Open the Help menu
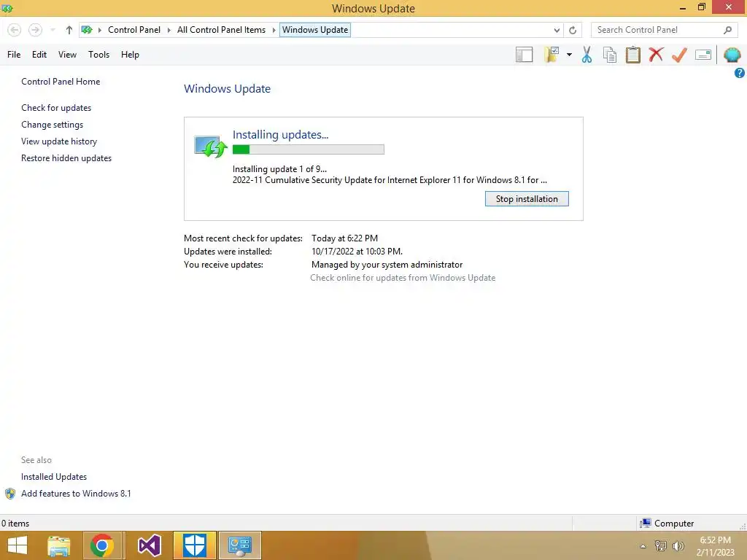This screenshot has width=747, height=560. 130,55
